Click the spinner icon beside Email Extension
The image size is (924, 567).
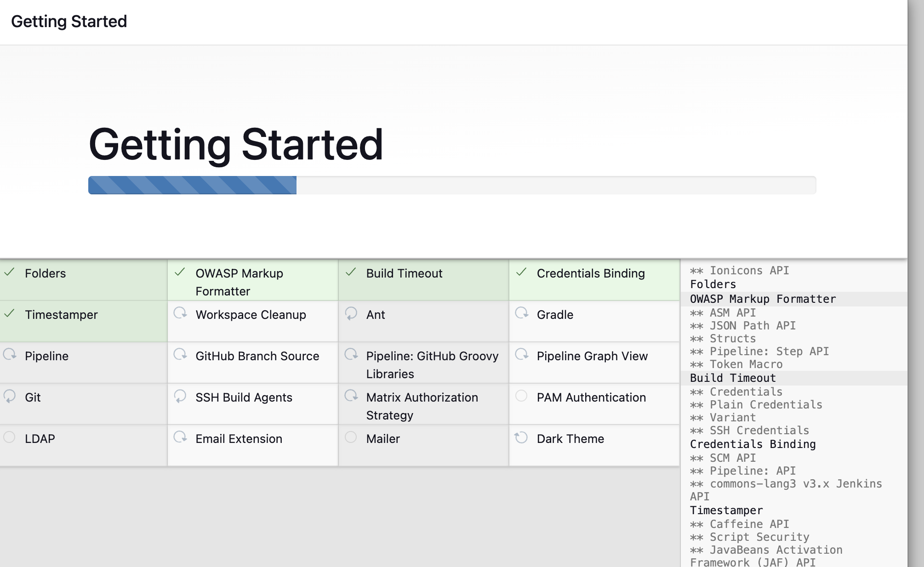point(180,437)
